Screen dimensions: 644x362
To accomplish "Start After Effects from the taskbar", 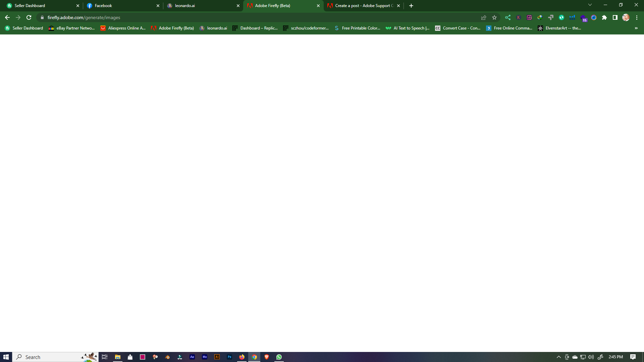I will pyautogui.click(x=193, y=357).
